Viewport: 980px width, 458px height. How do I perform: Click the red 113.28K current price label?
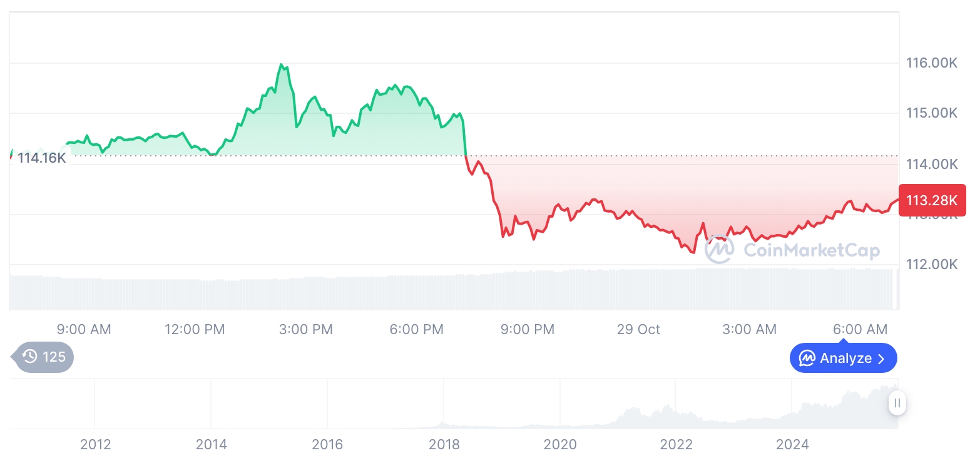[931, 200]
